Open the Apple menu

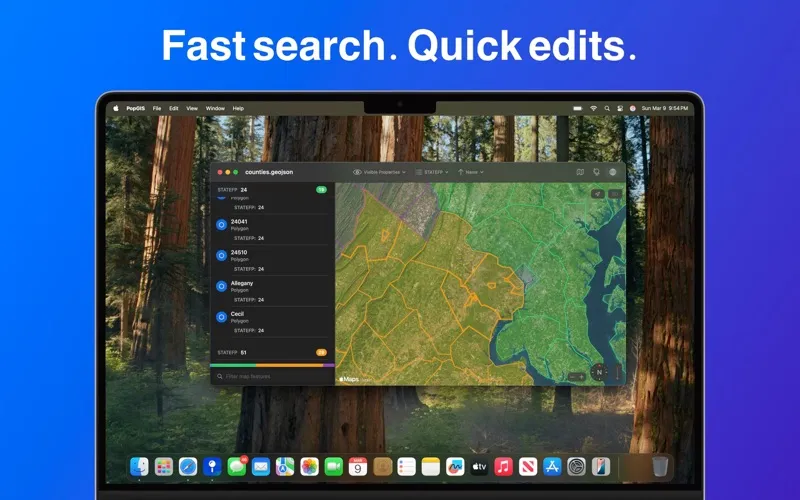pos(116,108)
